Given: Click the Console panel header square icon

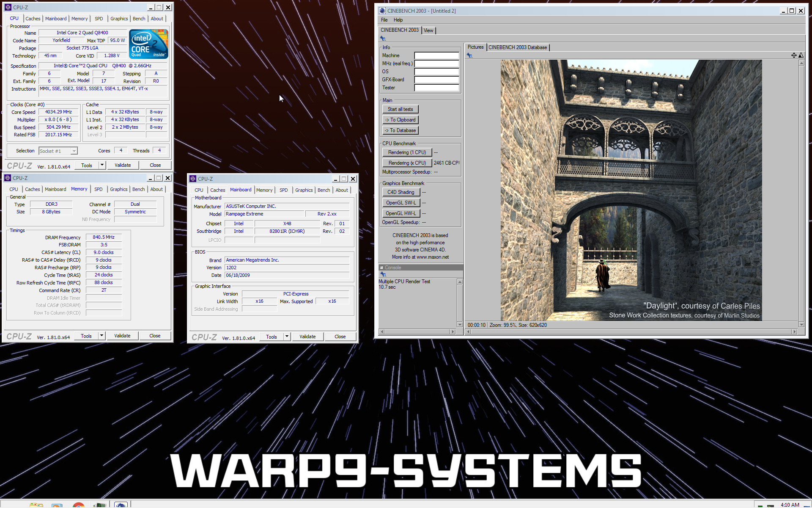Looking at the screenshot, I should click(x=381, y=268).
